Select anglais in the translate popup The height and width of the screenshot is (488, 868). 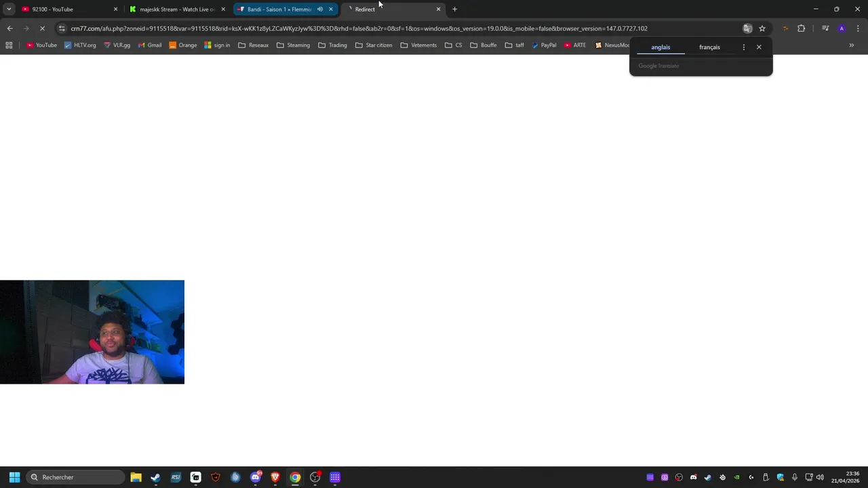[660, 47]
